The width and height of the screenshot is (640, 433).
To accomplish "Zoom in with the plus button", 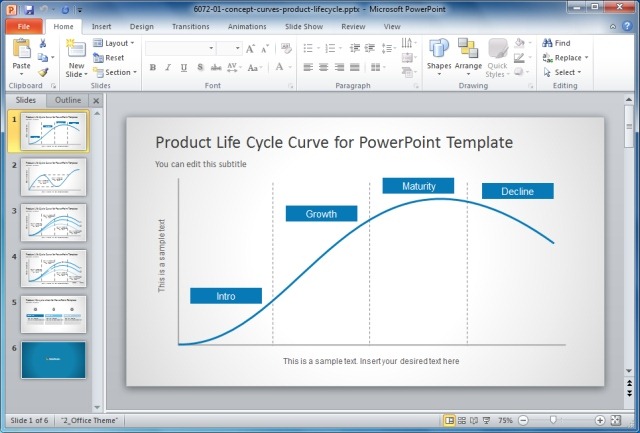I will pos(600,420).
